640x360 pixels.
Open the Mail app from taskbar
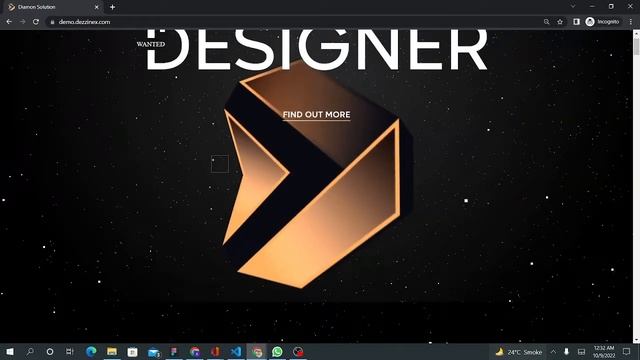tap(153, 351)
